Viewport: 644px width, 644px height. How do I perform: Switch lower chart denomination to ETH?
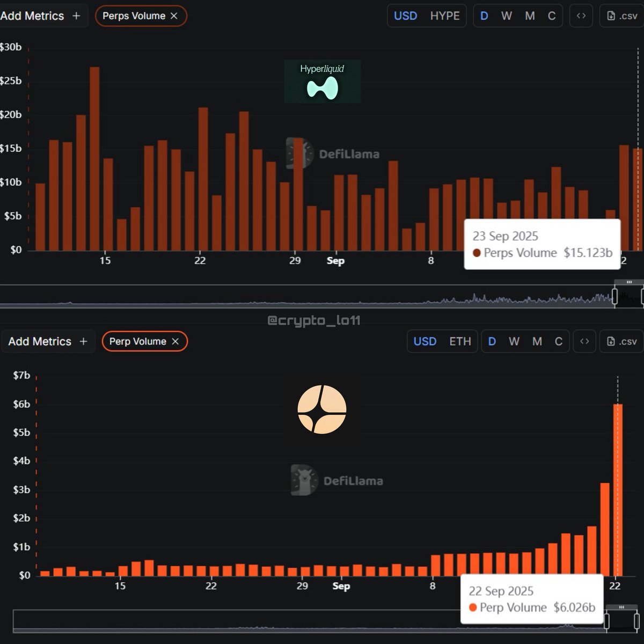coord(460,341)
